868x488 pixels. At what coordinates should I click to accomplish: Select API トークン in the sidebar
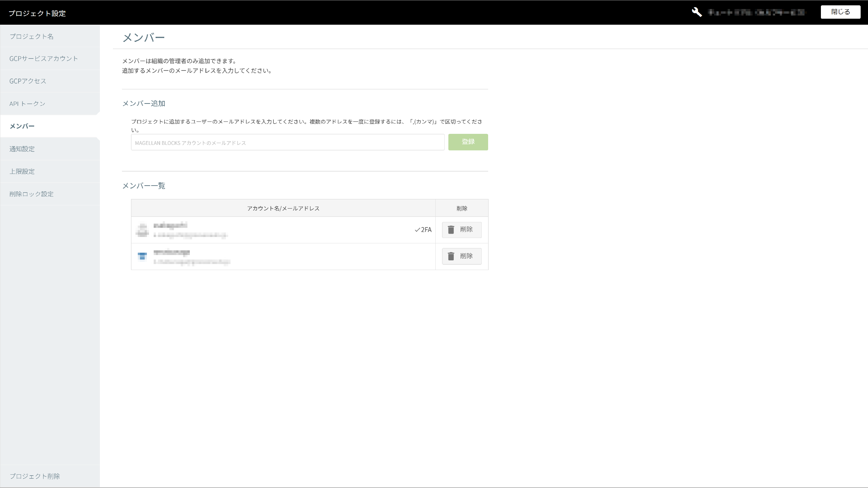(50, 104)
